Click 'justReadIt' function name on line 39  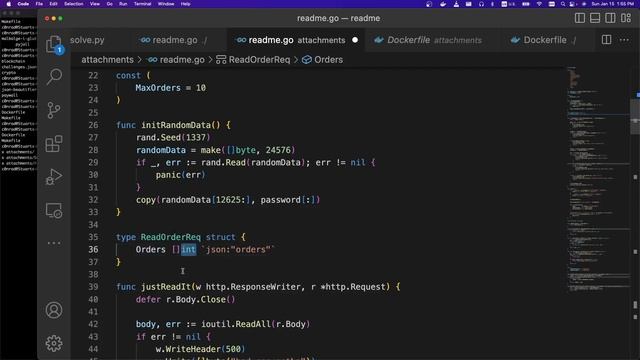[x=166, y=287]
